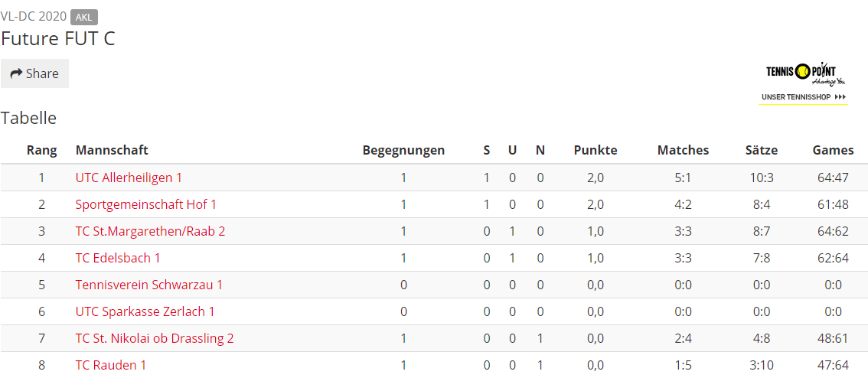
Task: Open the Tennis Point logo advertisement
Action: point(804,73)
